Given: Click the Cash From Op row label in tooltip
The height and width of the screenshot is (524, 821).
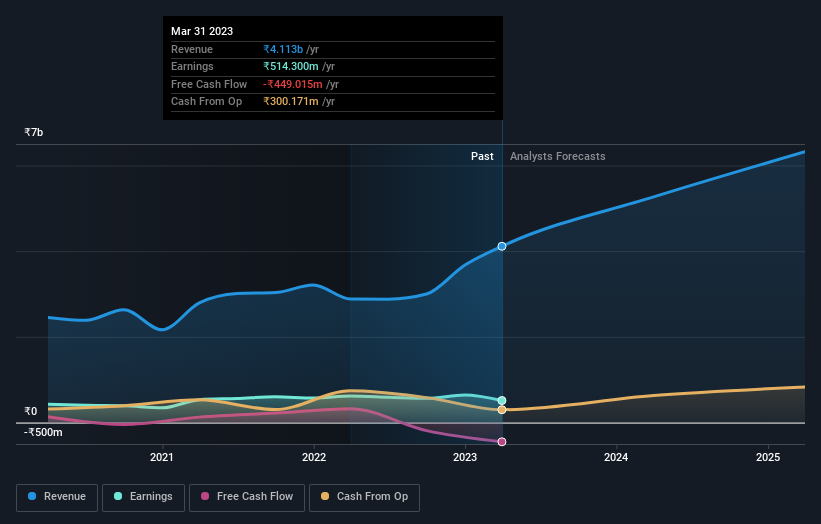Looking at the screenshot, I should (x=206, y=102).
